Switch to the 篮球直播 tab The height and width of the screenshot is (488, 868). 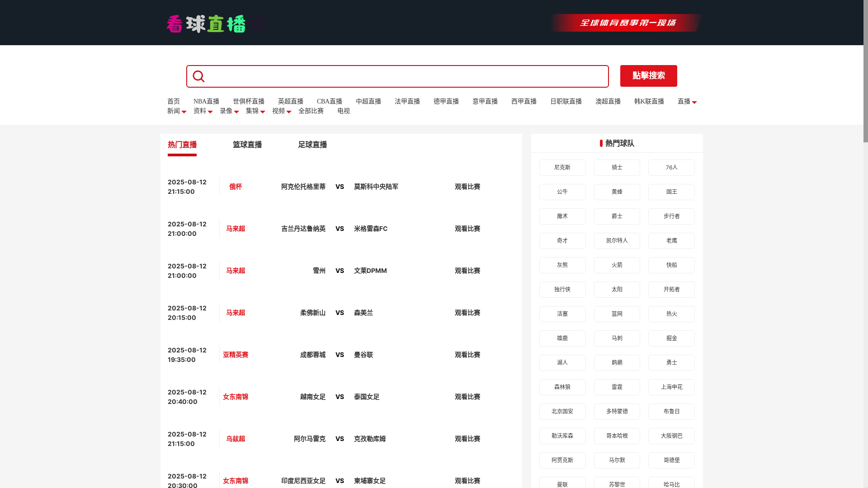247,145
